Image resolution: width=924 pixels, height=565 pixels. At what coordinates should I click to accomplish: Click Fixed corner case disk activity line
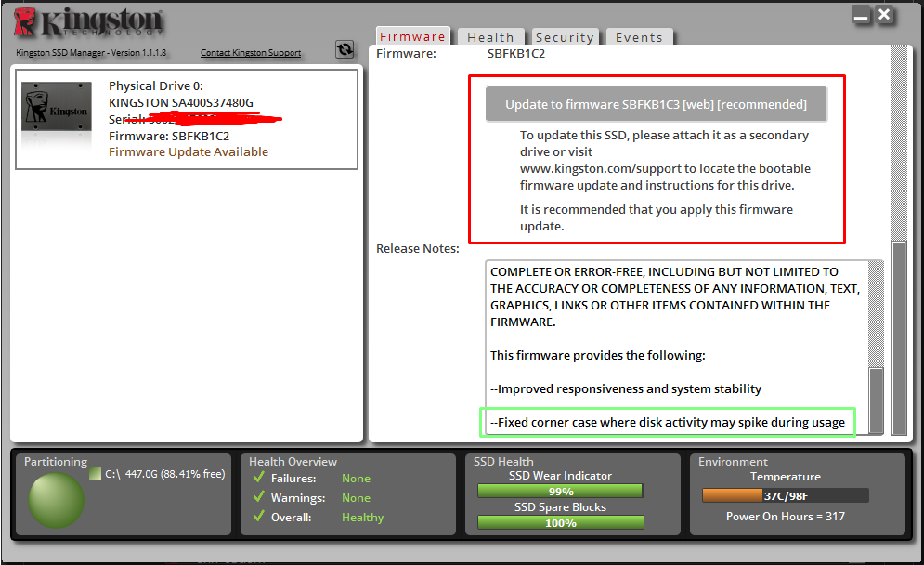[x=668, y=422]
